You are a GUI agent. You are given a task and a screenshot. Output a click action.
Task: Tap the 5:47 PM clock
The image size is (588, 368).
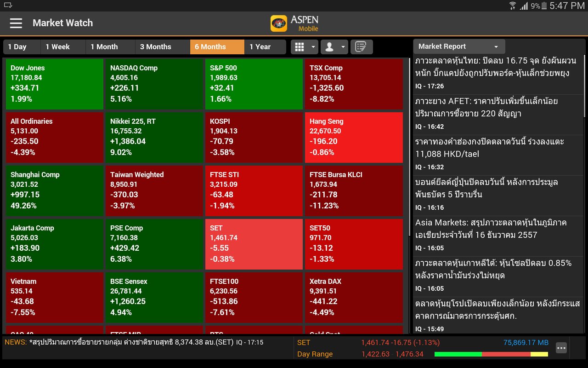567,6
